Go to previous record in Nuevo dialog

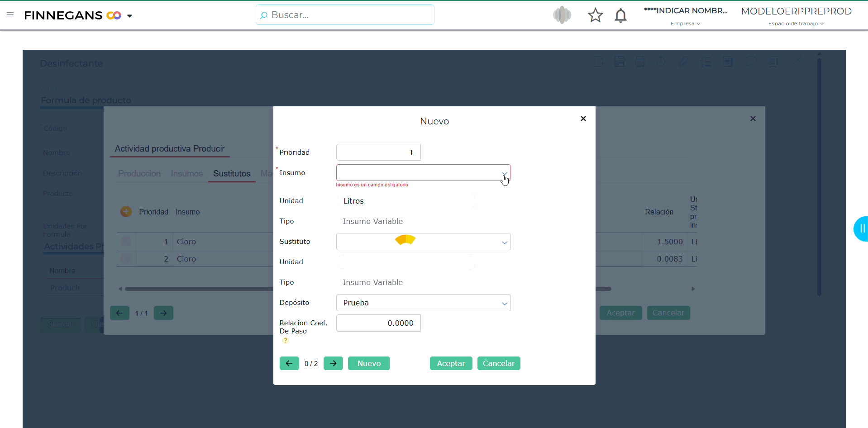(289, 363)
